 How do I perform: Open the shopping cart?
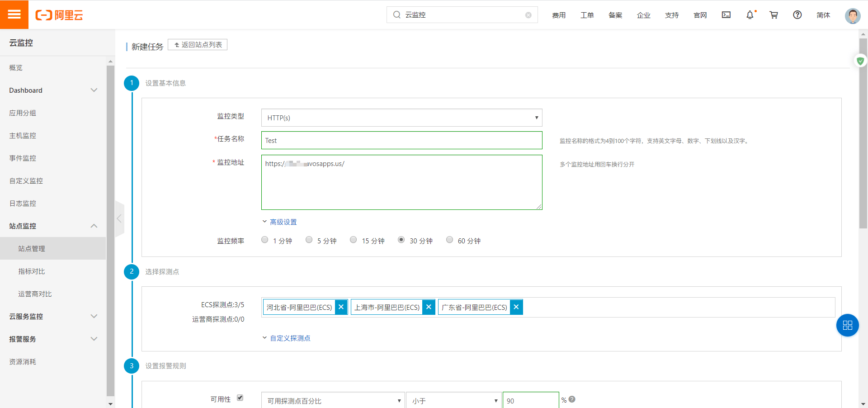pos(774,15)
